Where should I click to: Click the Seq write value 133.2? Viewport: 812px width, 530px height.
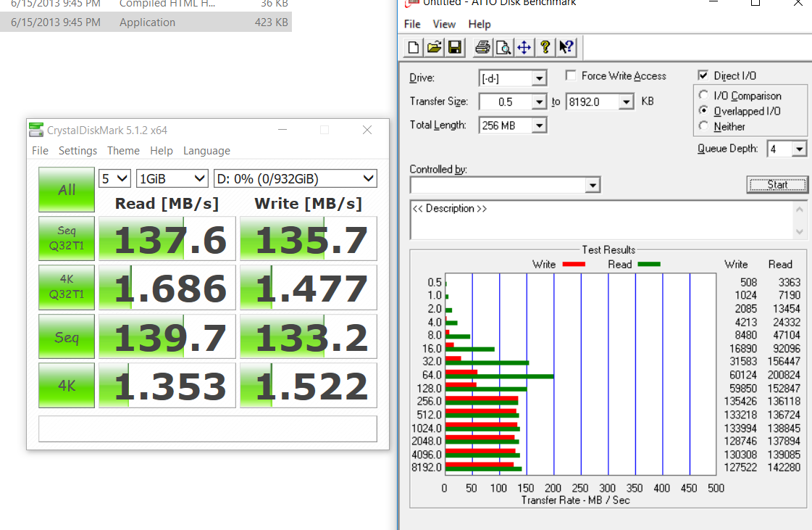tap(309, 336)
